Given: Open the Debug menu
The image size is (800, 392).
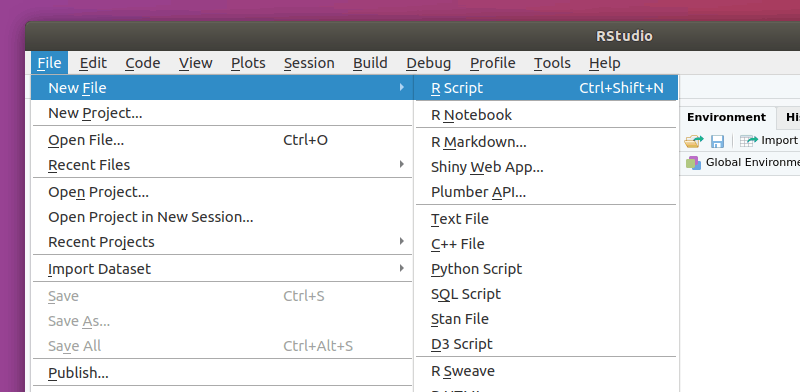Looking at the screenshot, I should tap(429, 63).
